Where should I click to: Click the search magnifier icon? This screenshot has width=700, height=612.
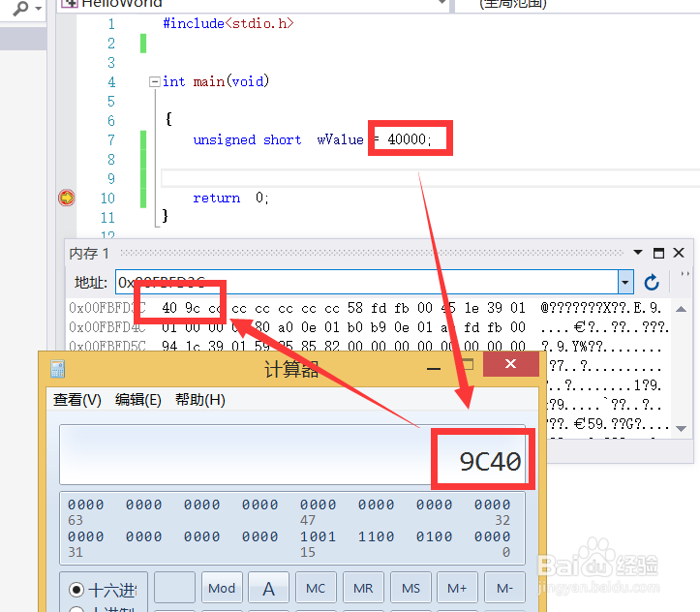[21, 8]
